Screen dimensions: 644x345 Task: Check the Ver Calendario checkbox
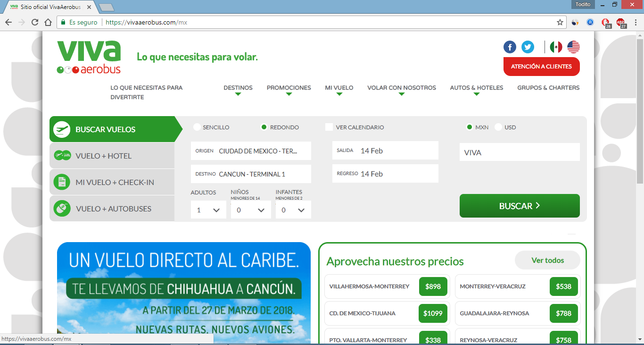[329, 127]
